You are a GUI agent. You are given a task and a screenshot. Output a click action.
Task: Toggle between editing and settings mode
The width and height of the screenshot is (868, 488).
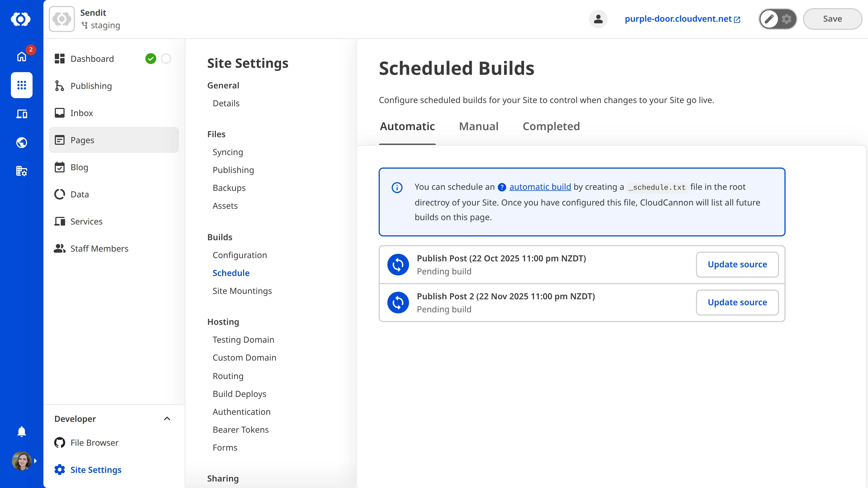click(x=777, y=19)
